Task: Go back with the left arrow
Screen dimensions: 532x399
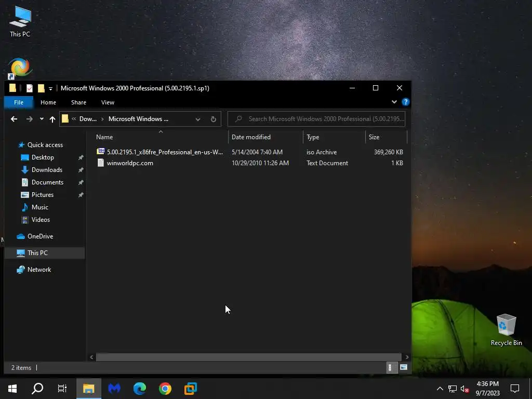Action: [x=14, y=119]
